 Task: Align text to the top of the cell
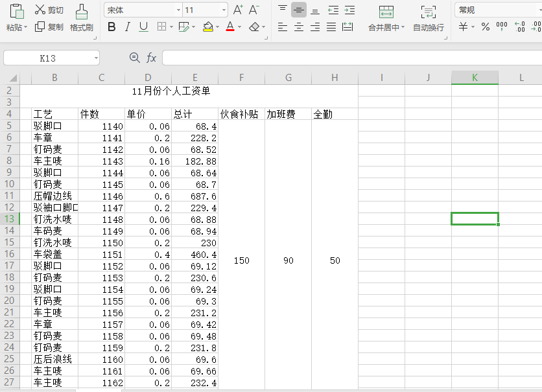(x=283, y=10)
